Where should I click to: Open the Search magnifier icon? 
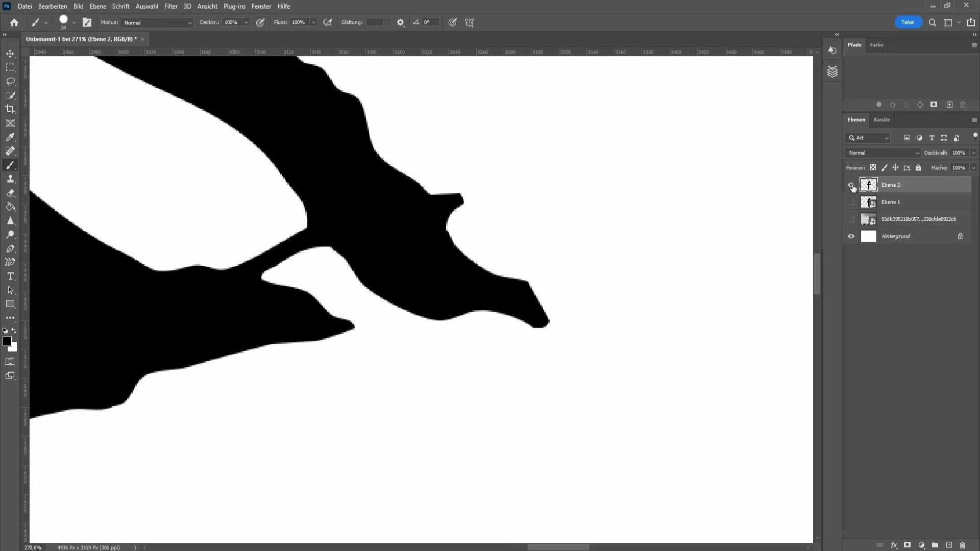[933, 22]
